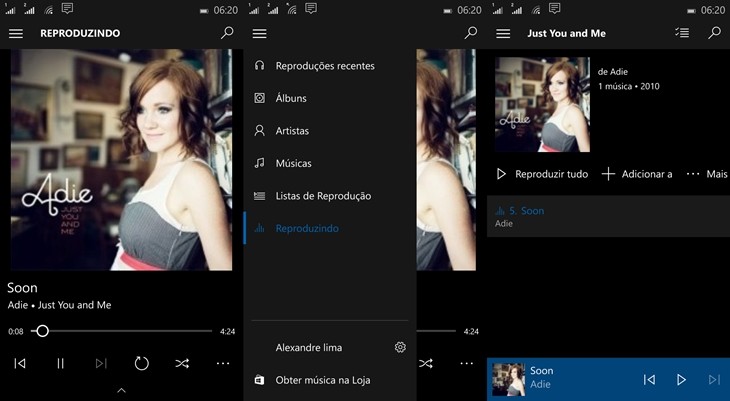Click Adicionar a plus button
The height and width of the screenshot is (401, 730).
coord(637,174)
